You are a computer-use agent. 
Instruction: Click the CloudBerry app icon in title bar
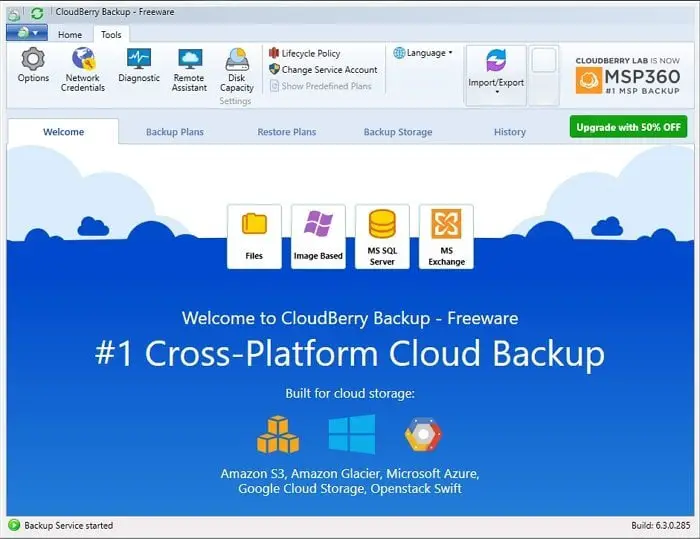[14, 14]
